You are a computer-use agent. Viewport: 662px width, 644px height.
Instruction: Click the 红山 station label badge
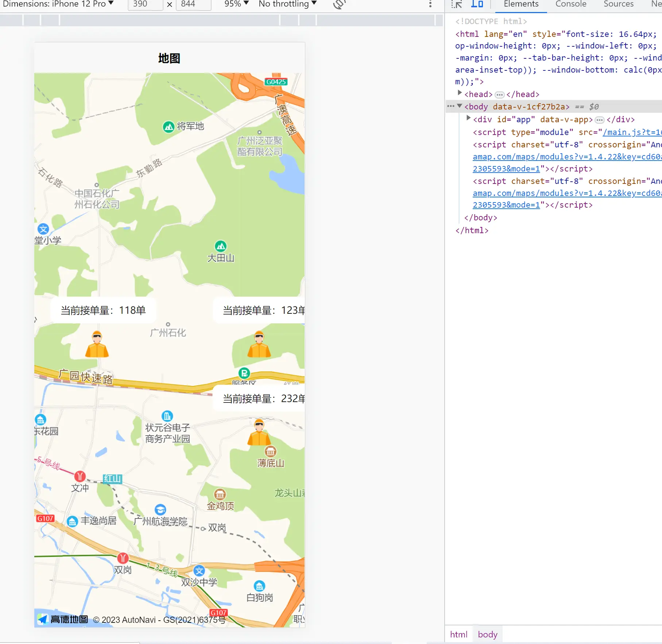pos(112,479)
